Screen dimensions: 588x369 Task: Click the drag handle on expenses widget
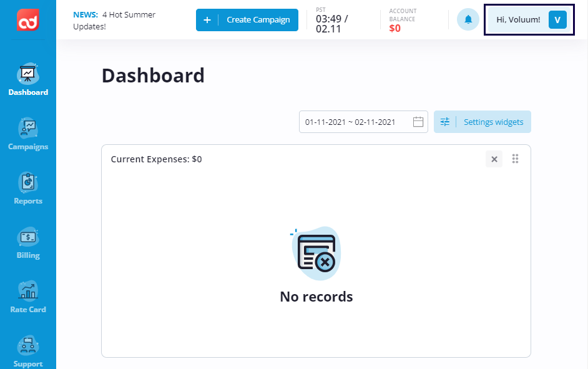pos(516,159)
